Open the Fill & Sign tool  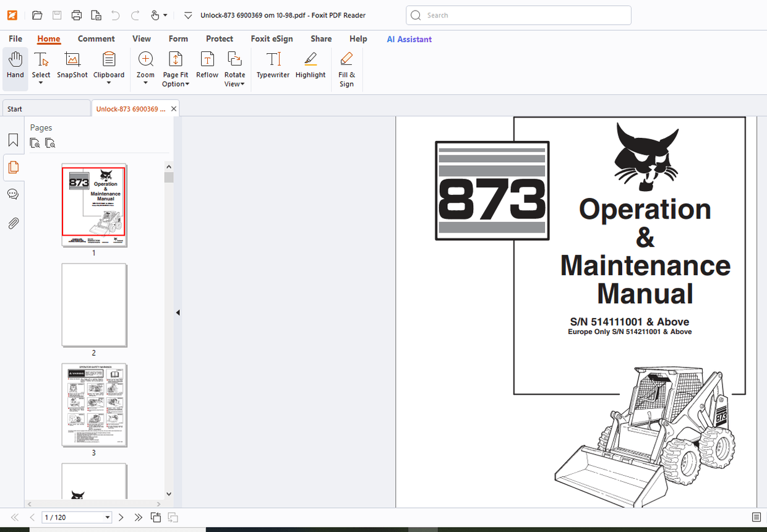[x=346, y=60]
